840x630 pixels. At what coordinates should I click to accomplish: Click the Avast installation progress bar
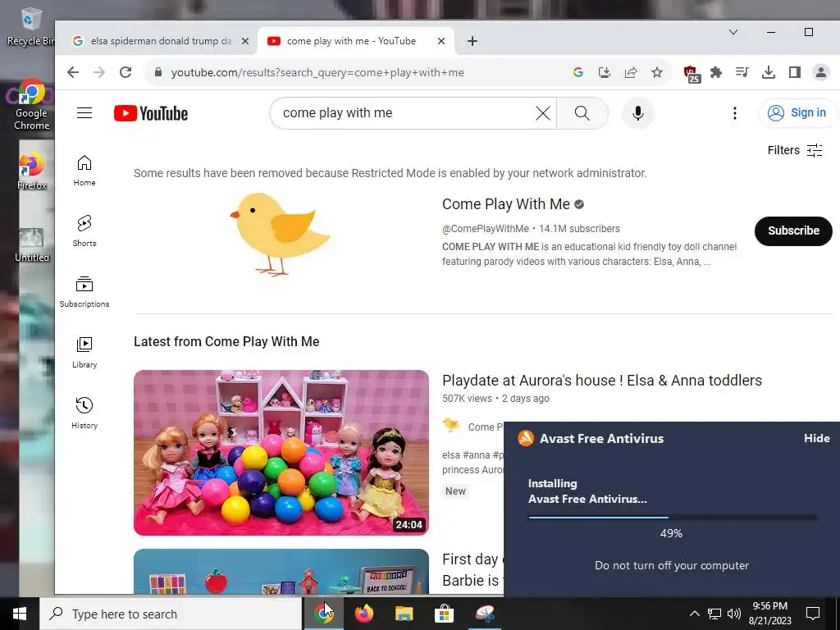pyautogui.click(x=673, y=518)
